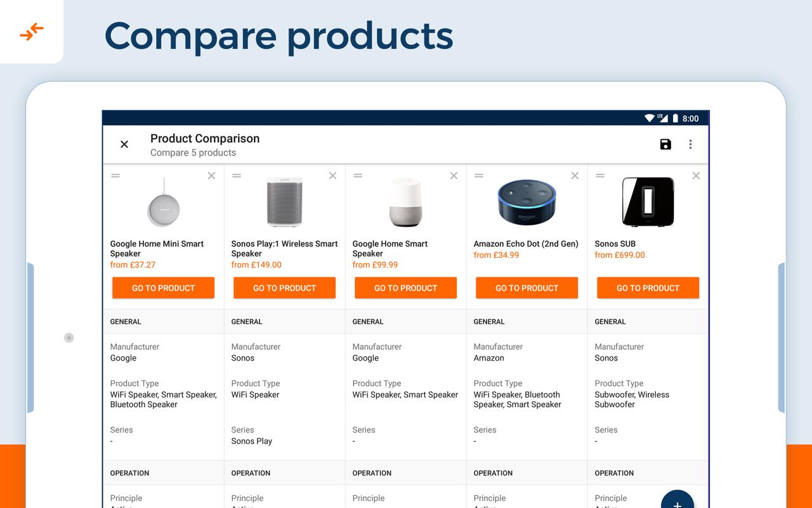The height and width of the screenshot is (508, 812).
Task: Select the Sonos Play:1 Wireless Smart Speaker title
Action: click(x=284, y=248)
